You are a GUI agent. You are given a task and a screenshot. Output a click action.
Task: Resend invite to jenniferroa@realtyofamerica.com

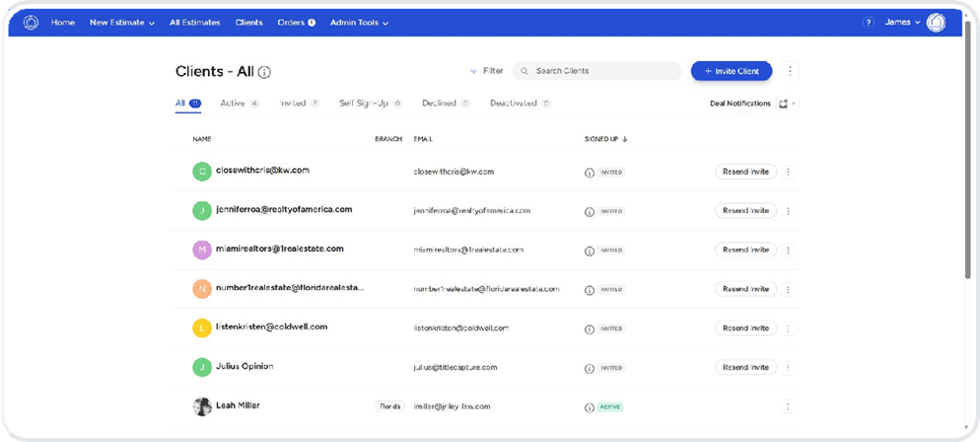[x=745, y=211]
